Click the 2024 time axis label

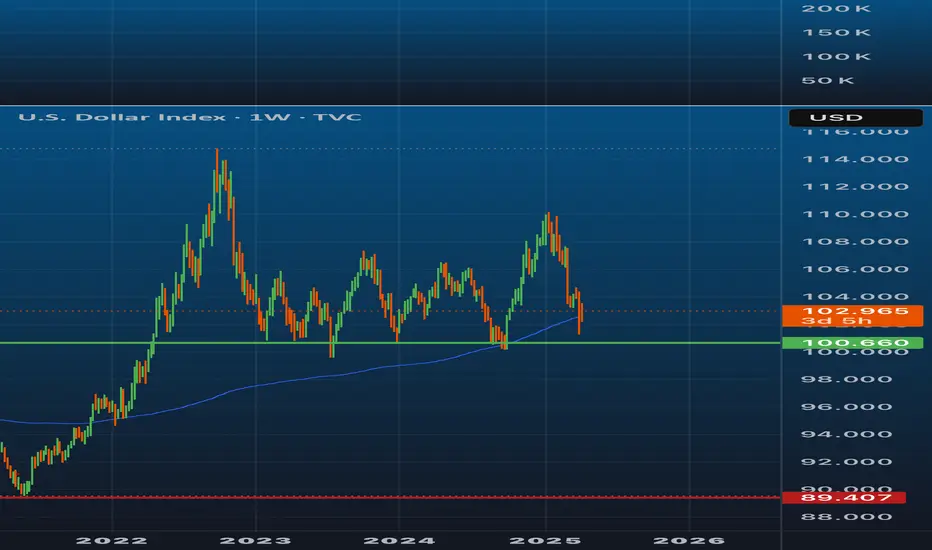pos(399,540)
